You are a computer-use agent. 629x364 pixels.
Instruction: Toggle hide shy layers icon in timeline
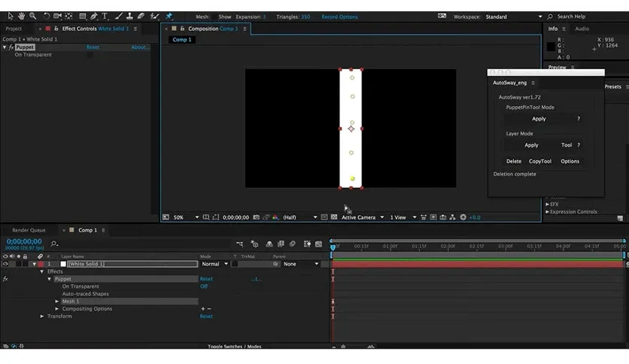coord(269,244)
